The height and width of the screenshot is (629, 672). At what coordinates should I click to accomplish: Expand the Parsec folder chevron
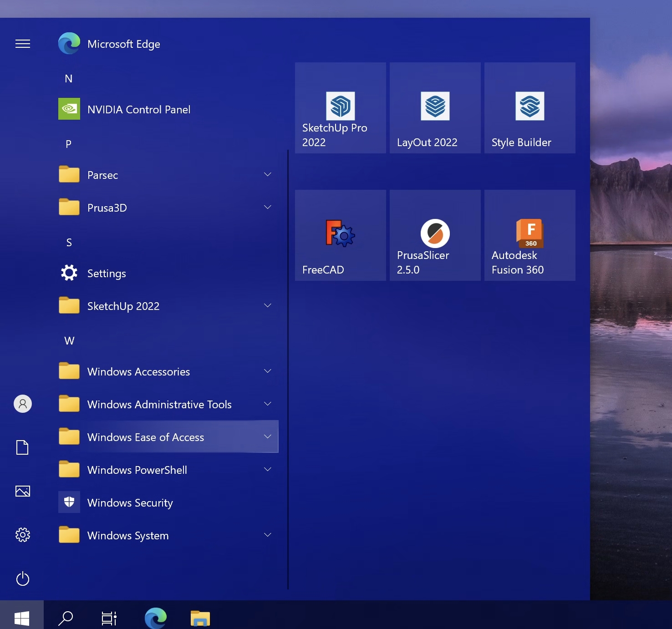tap(268, 174)
